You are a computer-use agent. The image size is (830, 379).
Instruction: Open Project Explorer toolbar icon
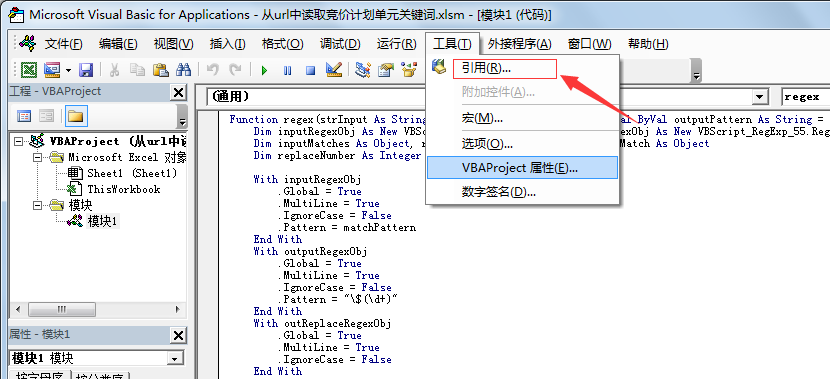(x=363, y=70)
